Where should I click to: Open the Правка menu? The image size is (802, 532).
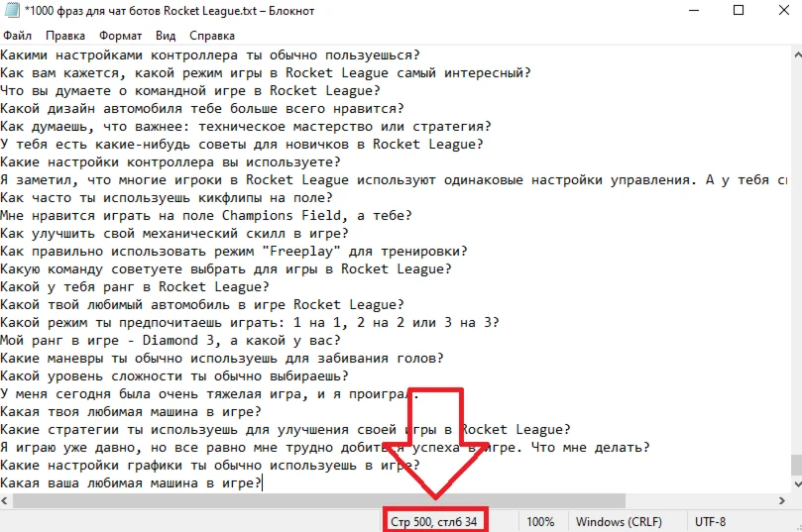pyautogui.click(x=65, y=36)
